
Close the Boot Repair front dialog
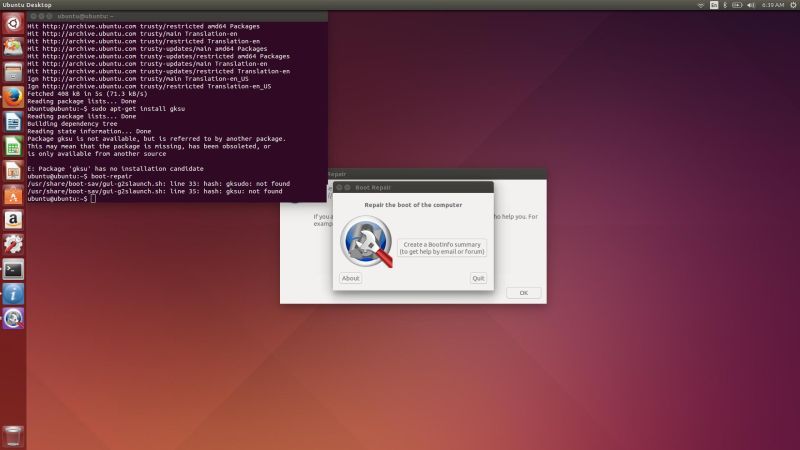tap(339, 188)
